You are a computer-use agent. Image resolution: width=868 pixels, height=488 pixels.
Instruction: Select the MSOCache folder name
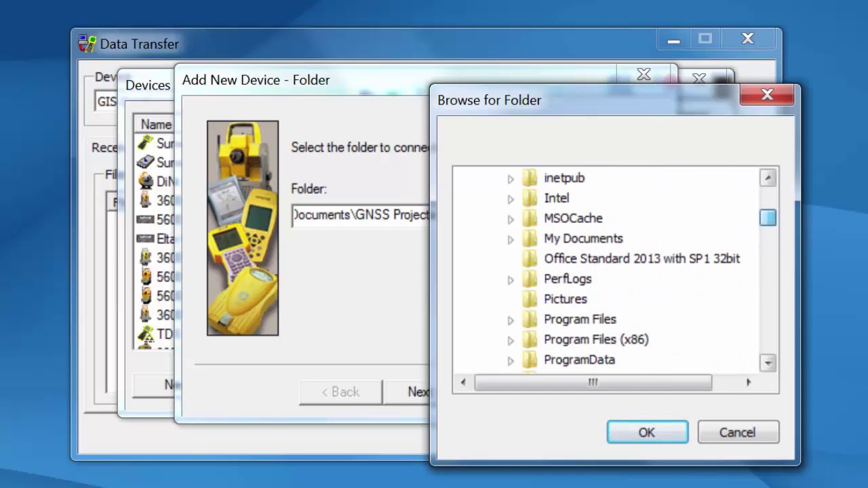573,218
